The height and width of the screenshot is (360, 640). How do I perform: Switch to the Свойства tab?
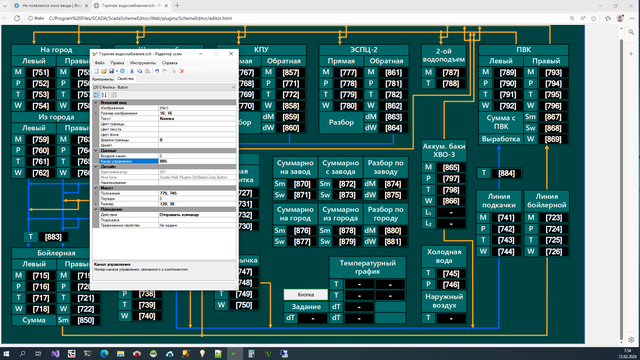125,79
